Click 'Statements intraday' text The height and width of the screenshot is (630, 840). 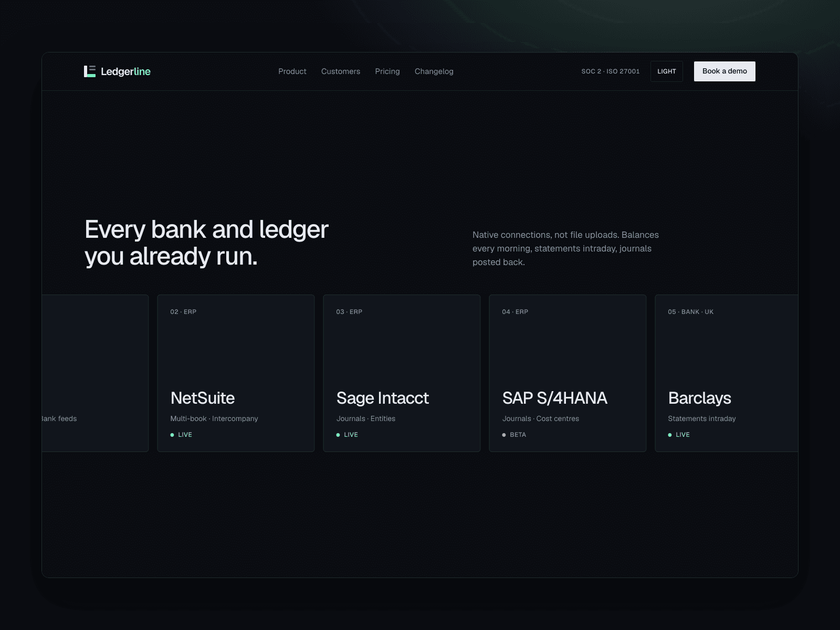702,418
